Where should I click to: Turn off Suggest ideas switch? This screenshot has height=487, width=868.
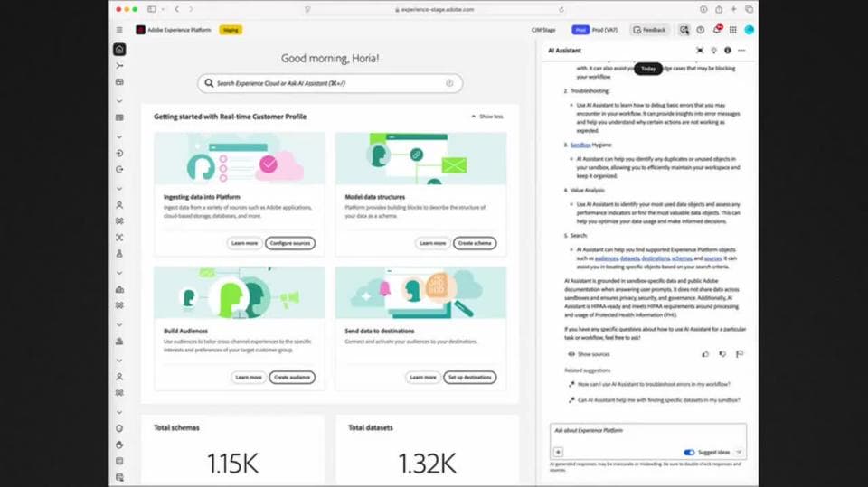[x=689, y=452]
